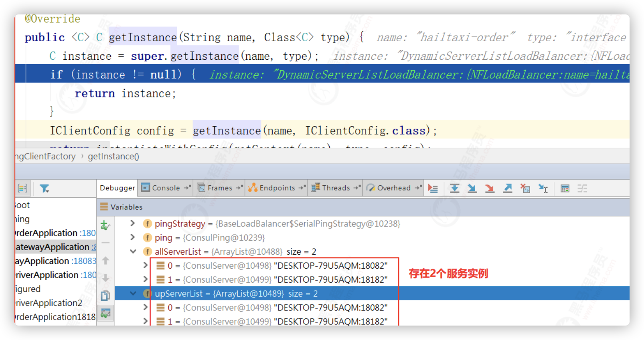This screenshot has height=340, width=644.
Task: Click the @Override annotation in code
Action: [53, 19]
